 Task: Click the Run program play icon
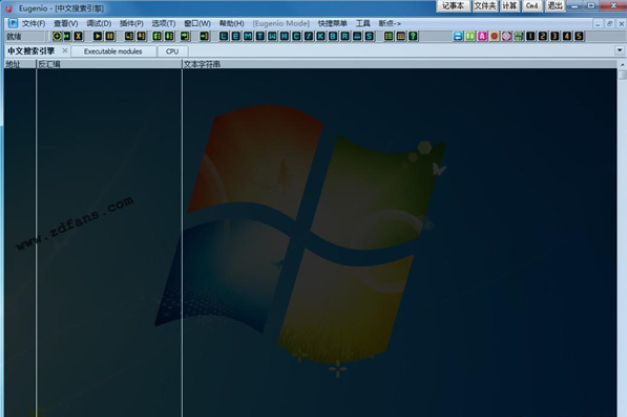click(97, 36)
